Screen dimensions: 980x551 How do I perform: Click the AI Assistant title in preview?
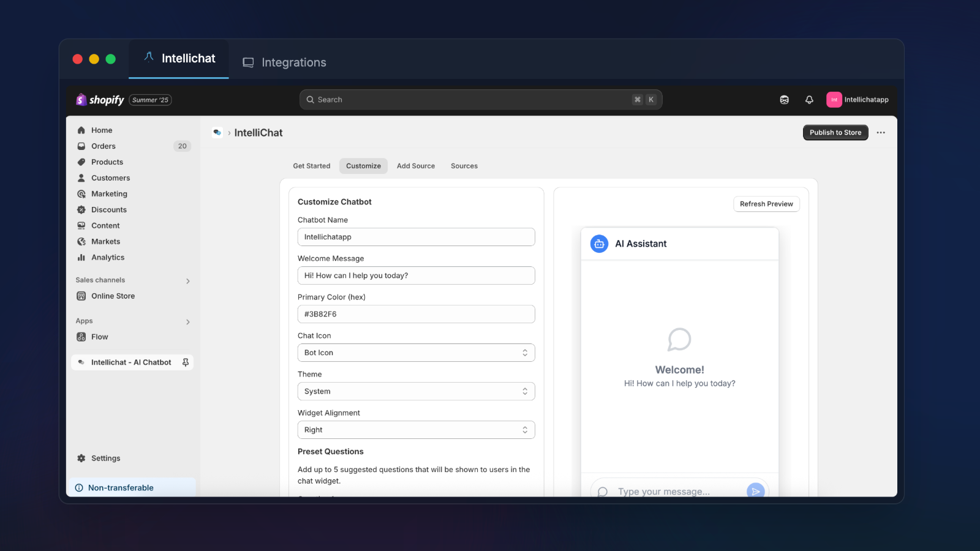[x=641, y=244]
